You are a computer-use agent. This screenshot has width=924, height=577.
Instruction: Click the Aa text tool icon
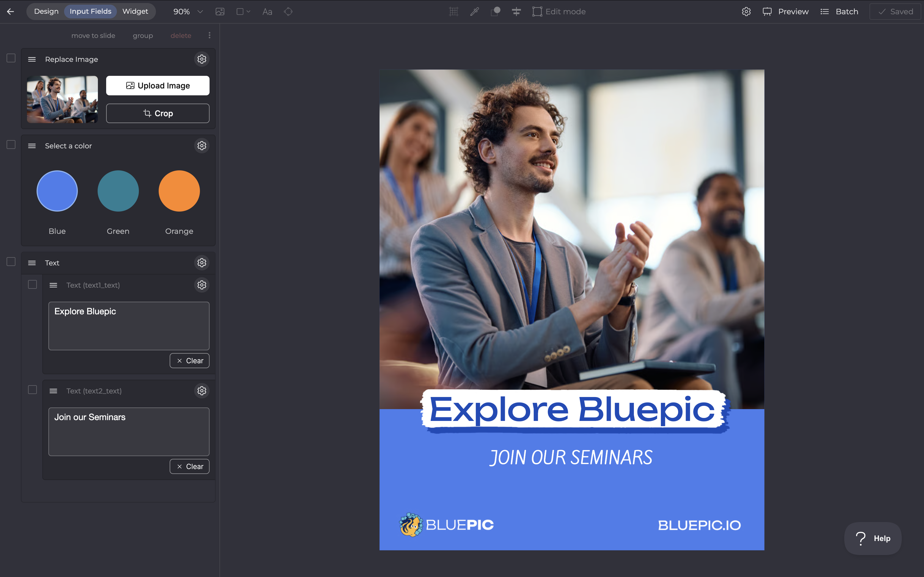267,12
